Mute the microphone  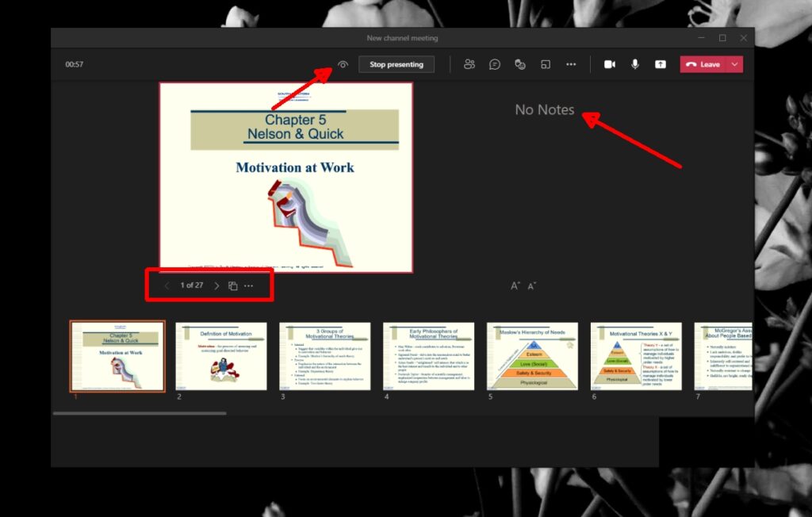click(x=634, y=64)
